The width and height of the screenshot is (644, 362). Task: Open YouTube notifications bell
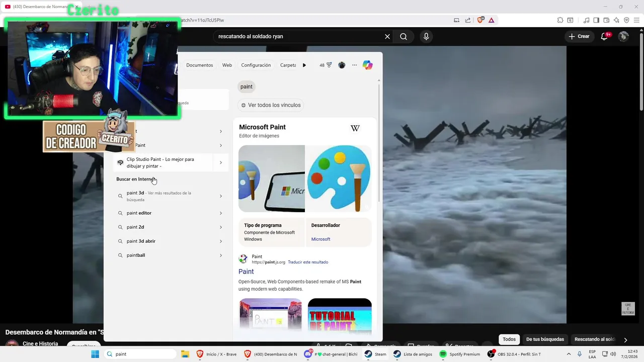605,36
